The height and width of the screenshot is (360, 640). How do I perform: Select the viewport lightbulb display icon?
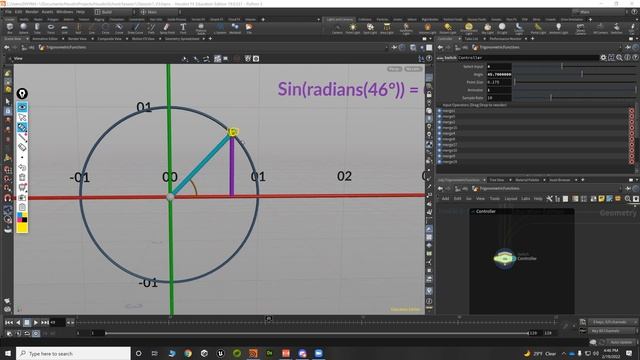(22, 93)
